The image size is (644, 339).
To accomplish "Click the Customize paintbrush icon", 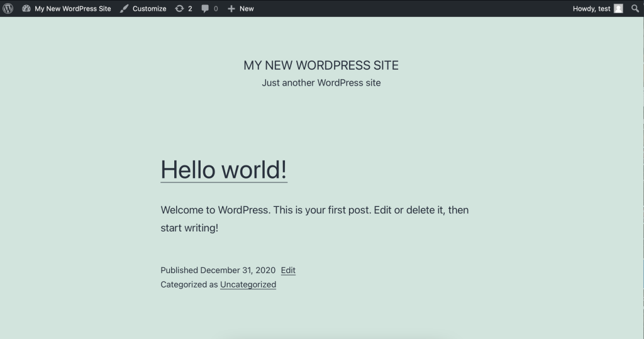I will 125,9.
